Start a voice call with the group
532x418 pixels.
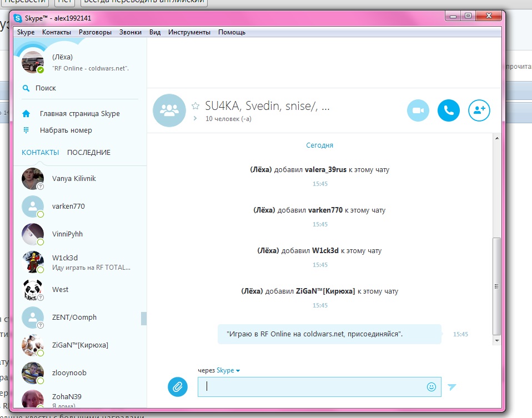[x=449, y=110]
